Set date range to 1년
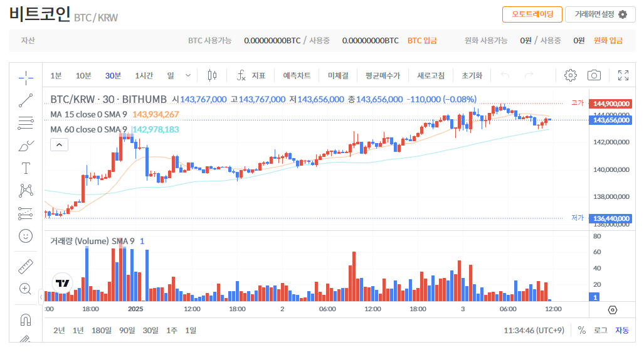Viewport: 644px width, 352px height. 78,330
